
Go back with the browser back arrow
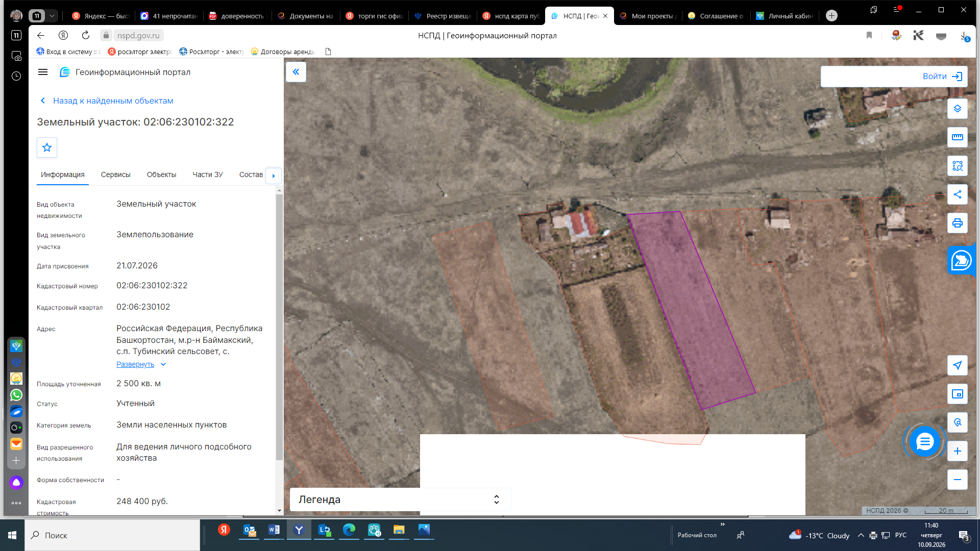tap(41, 35)
